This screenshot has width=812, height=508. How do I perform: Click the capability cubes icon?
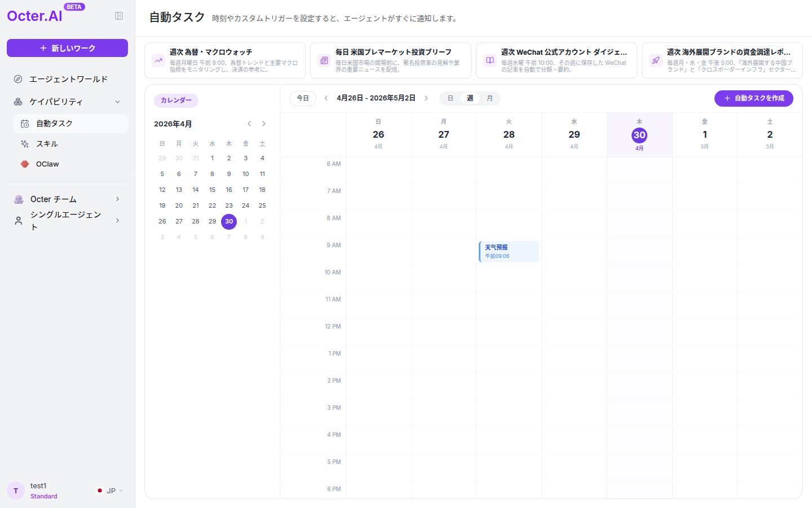[18, 102]
